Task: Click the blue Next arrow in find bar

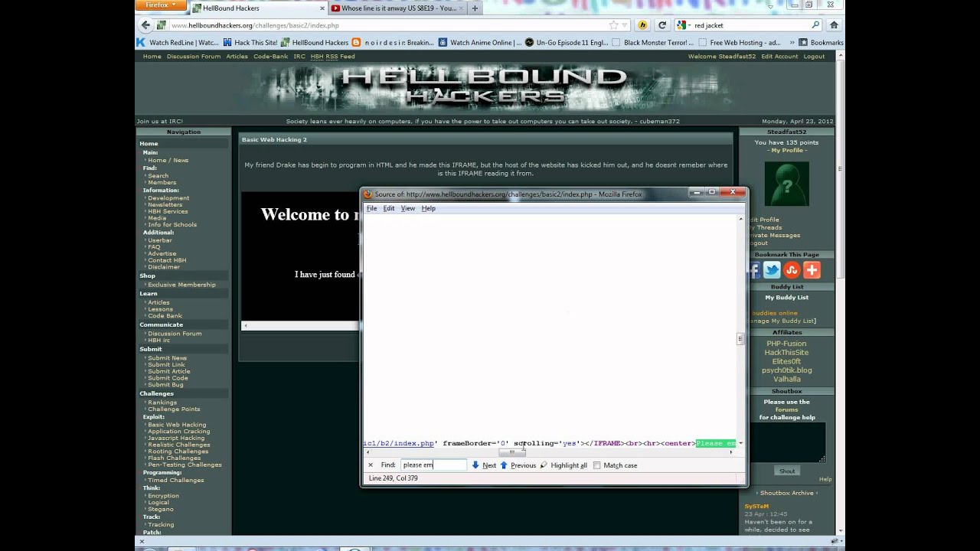Action: [x=475, y=465]
